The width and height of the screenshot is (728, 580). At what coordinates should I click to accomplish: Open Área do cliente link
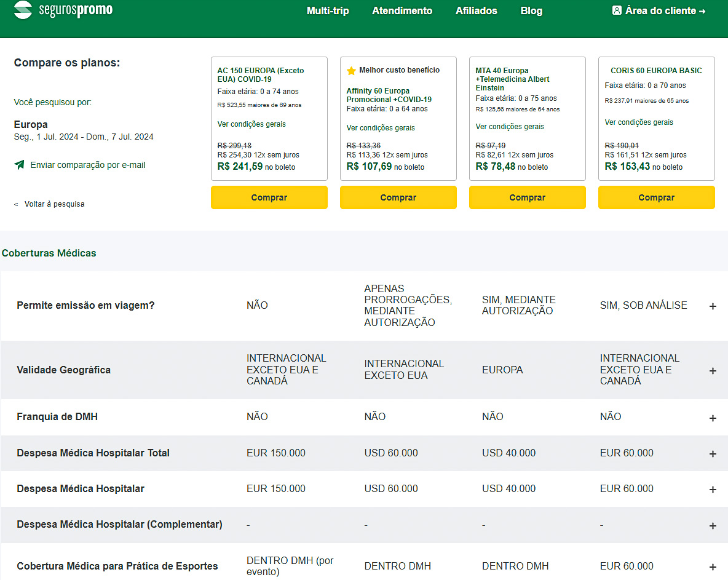click(x=659, y=10)
